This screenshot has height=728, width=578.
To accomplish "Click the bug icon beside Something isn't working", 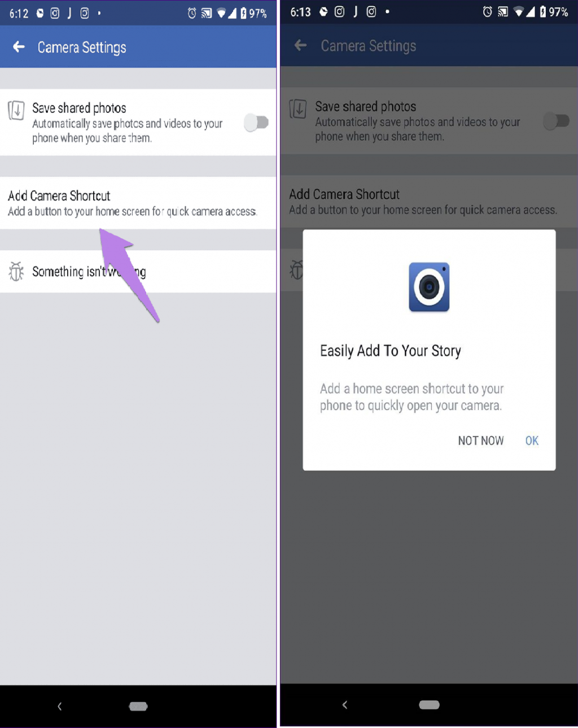I will tap(16, 272).
